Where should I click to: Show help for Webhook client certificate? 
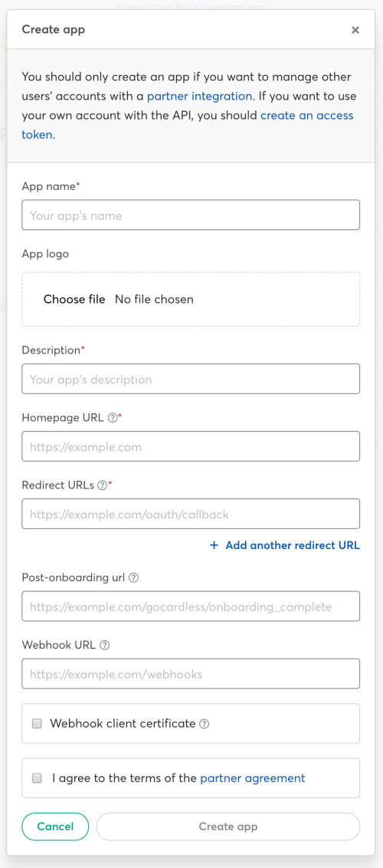[x=204, y=724]
